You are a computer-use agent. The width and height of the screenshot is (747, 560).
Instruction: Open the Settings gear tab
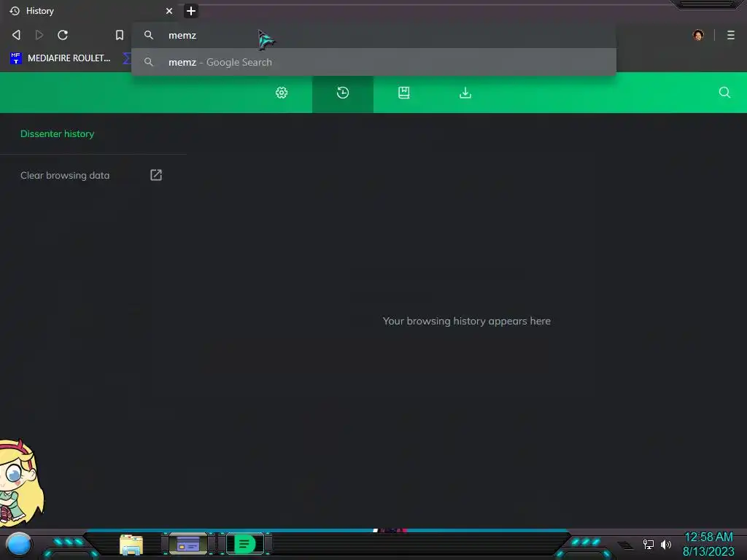[x=282, y=93]
